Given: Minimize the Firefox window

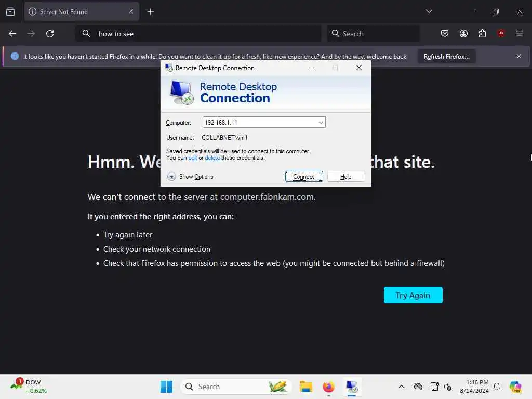Looking at the screenshot, I should pos(472,11).
